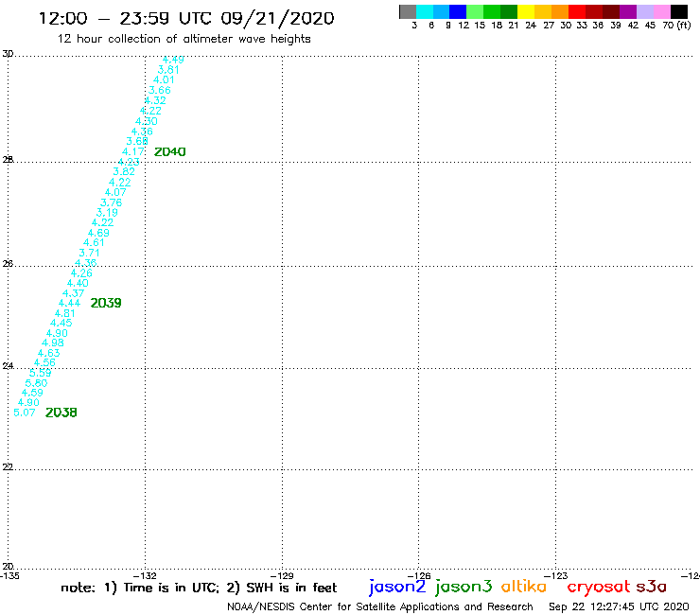Click the 4.32 wave height value

click(x=155, y=100)
